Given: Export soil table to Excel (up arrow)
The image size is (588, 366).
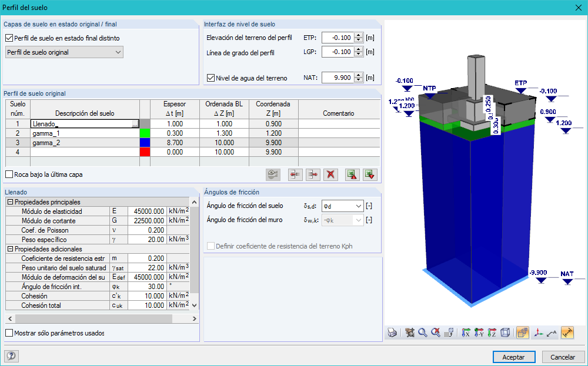Looking at the screenshot, I should 352,174.
